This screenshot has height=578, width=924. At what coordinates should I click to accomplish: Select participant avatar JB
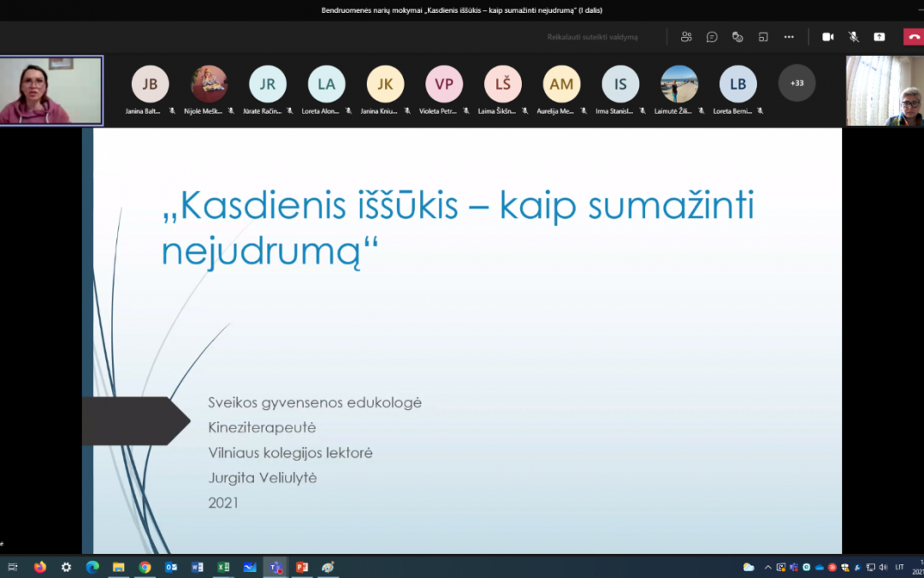(x=150, y=84)
